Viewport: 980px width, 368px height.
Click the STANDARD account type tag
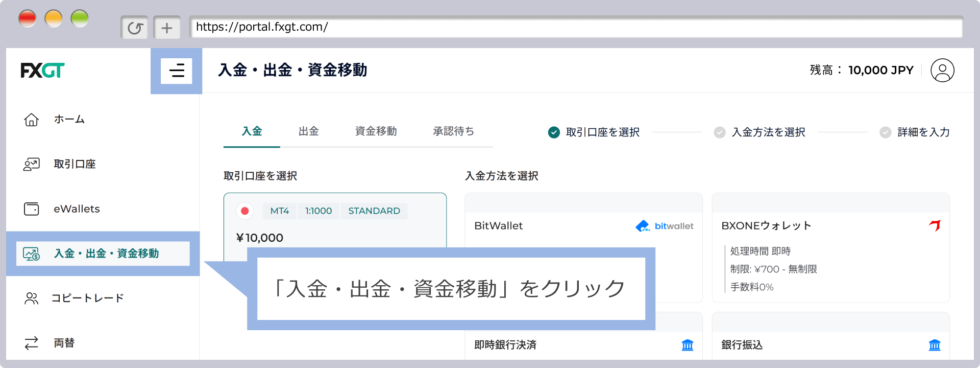[x=374, y=211]
